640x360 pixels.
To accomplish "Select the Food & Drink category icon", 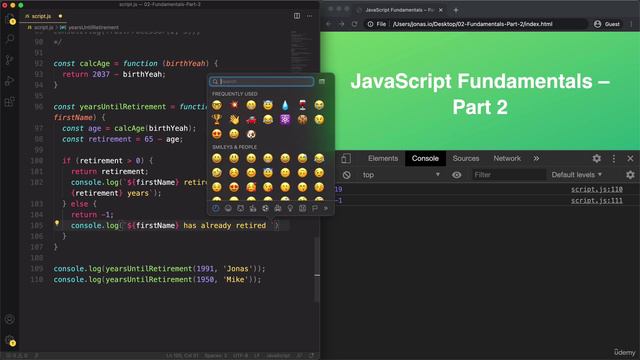I will coord(253,209).
